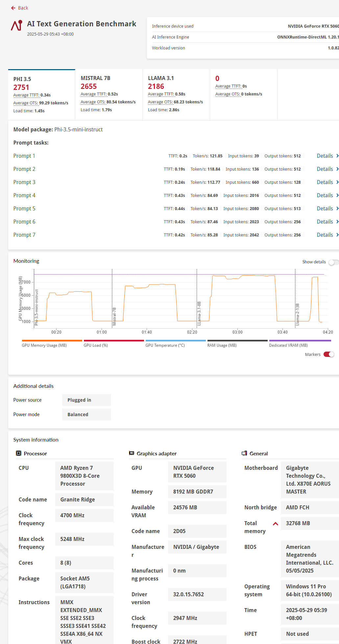Select the GPU Memory Usage orange legend
The width and height of the screenshot is (339, 644).
(52, 343)
